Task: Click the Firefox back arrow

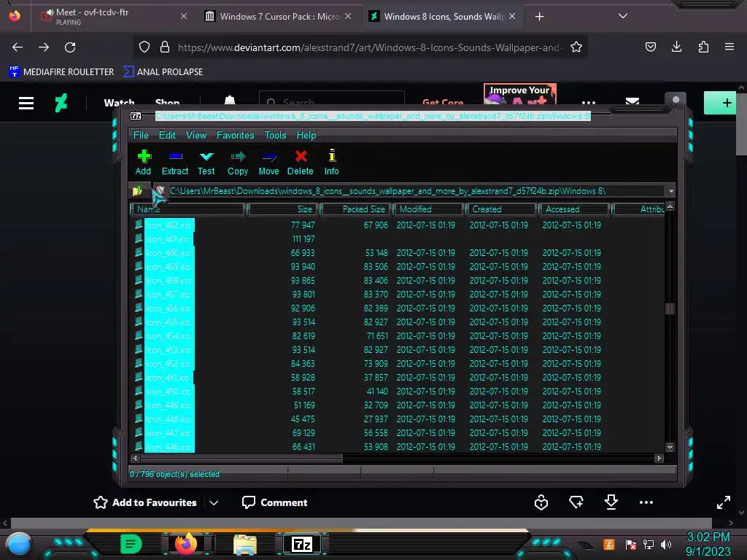Action: pyautogui.click(x=18, y=47)
